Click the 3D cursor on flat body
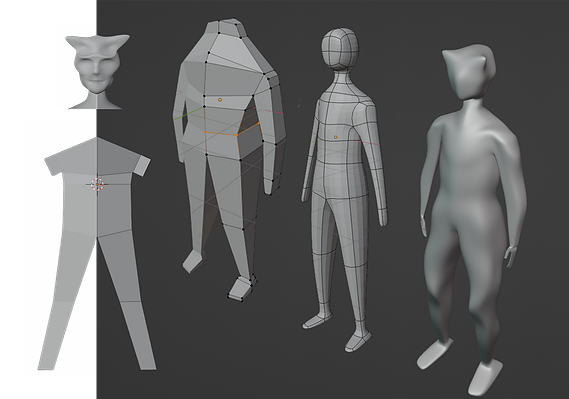The width and height of the screenshot is (569, 399). point(97,184)
